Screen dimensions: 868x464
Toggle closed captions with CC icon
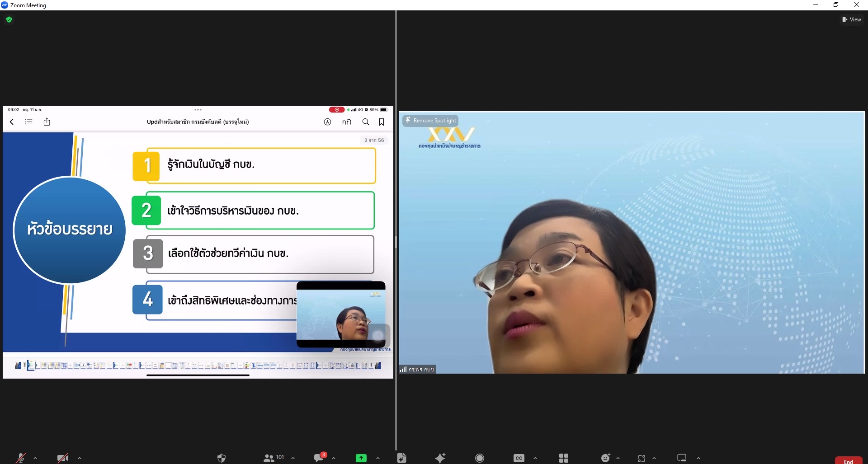point(519,458)
